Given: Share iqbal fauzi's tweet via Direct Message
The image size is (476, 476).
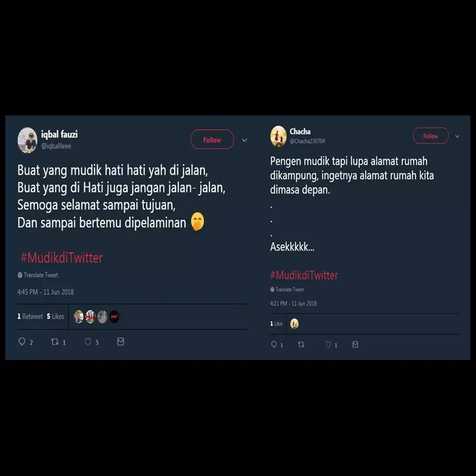Looking at the screenshot, I should (x=120, y=341).
